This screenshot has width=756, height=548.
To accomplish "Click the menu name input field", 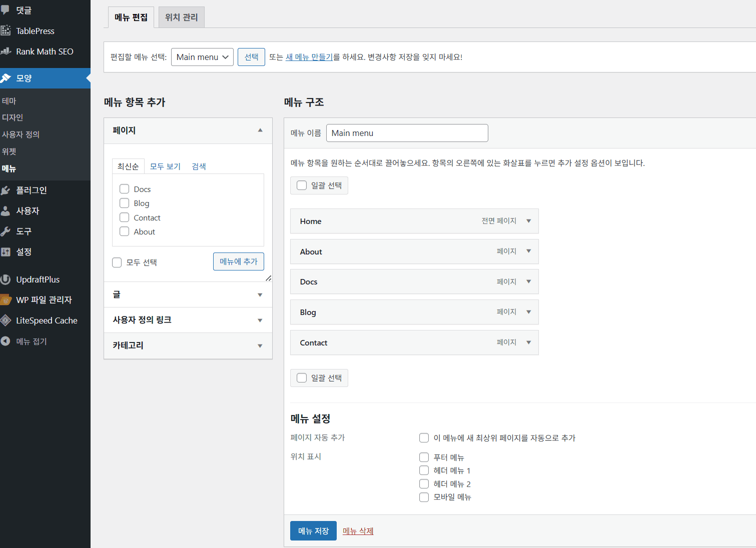I will coord(407,133).
